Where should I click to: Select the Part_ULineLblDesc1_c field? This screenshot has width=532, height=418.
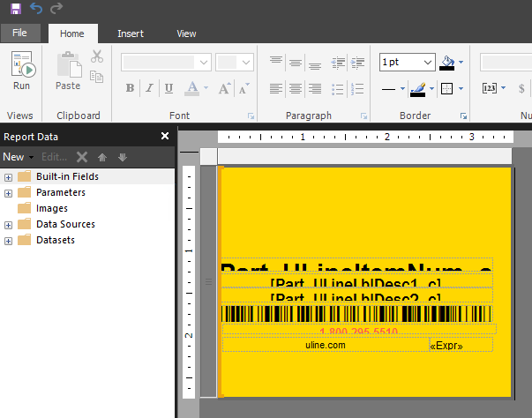(x=356, y=281)
